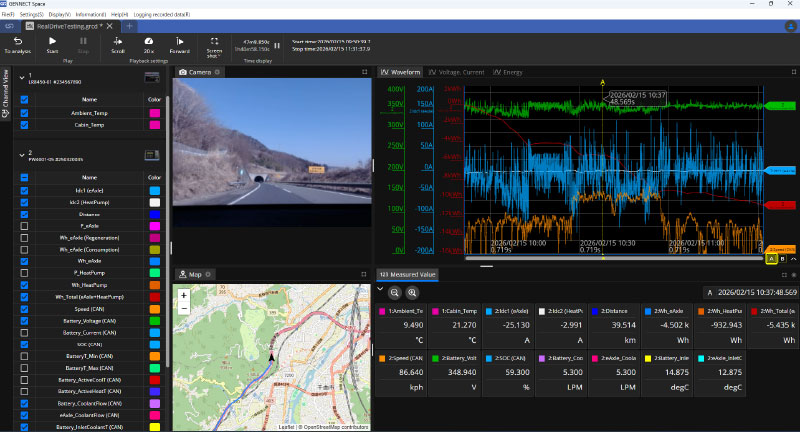Take a screenshot with the Screen shot icon

point(214,40)
